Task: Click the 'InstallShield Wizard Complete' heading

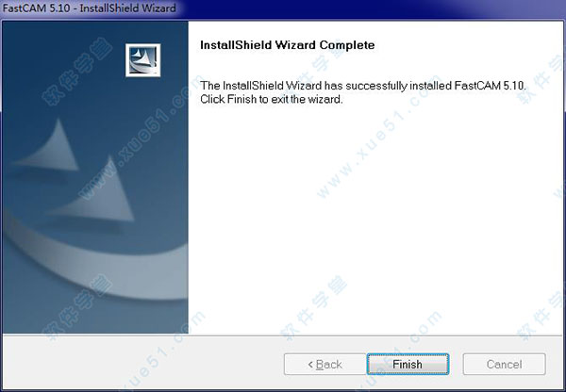Action: click(288, 45)
